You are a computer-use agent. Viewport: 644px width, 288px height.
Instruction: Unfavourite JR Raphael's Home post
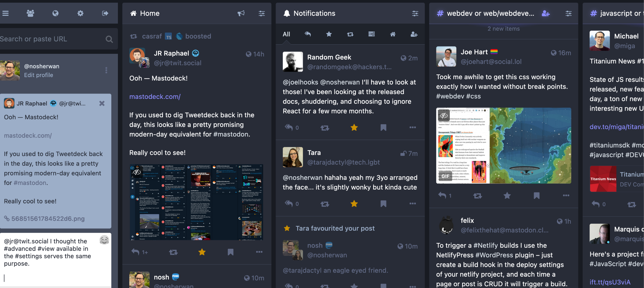pyautogui.click(x=202, y=252)
